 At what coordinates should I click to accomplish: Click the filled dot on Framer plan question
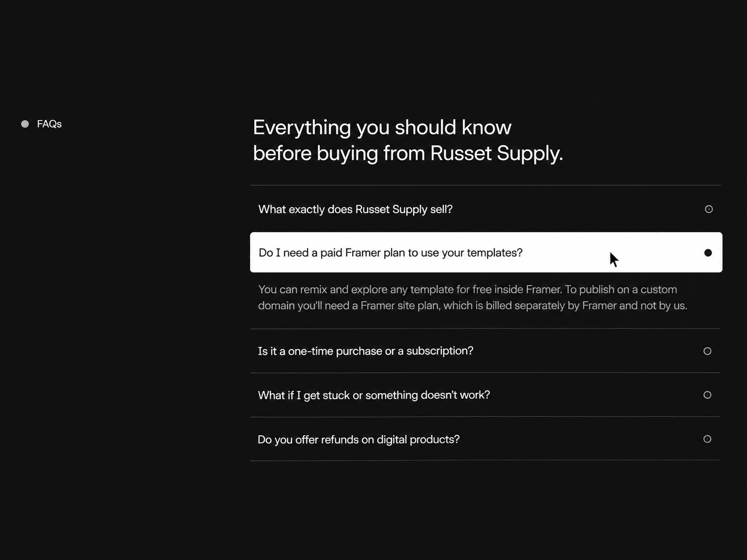coord(708,253)
